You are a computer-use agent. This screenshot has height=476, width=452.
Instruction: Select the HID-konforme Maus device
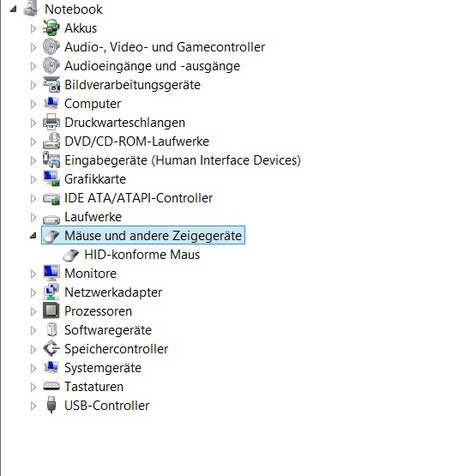point(142,255)
